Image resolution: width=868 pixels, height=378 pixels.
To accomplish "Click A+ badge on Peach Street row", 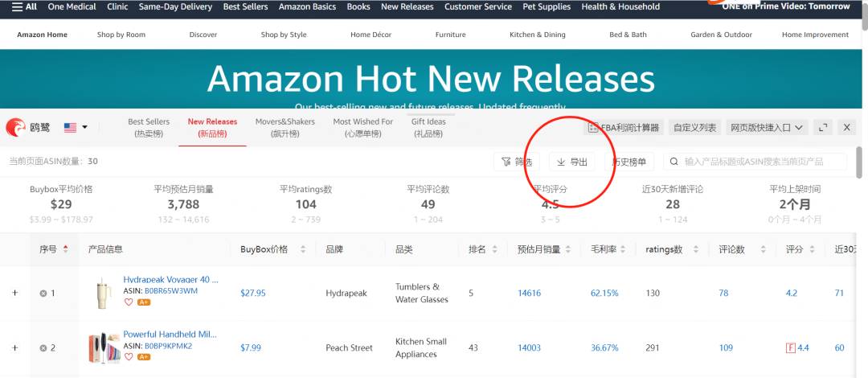I will (x=144, y=357).
